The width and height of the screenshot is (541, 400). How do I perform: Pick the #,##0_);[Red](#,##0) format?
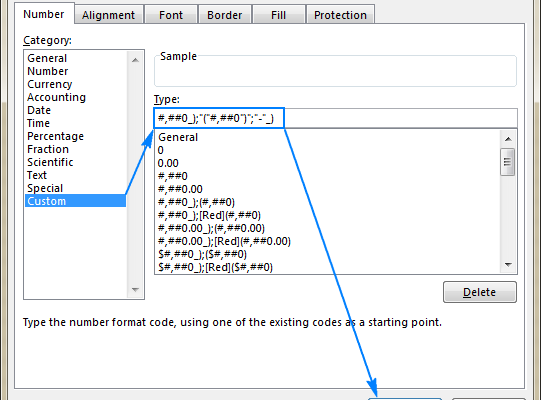[328, 215]
